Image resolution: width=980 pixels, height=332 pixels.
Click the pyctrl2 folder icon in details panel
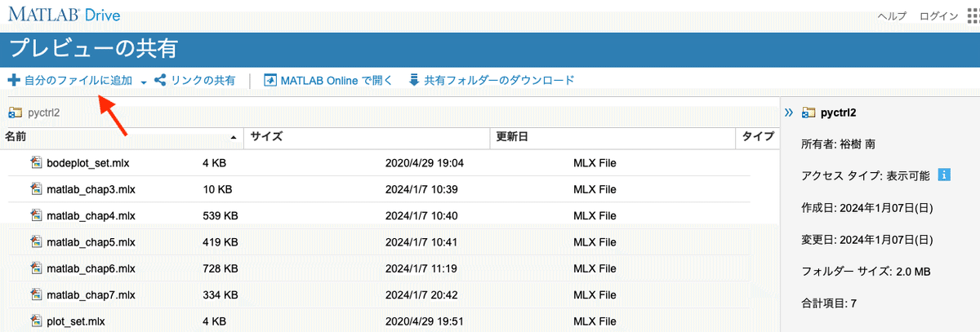(809, 113)
